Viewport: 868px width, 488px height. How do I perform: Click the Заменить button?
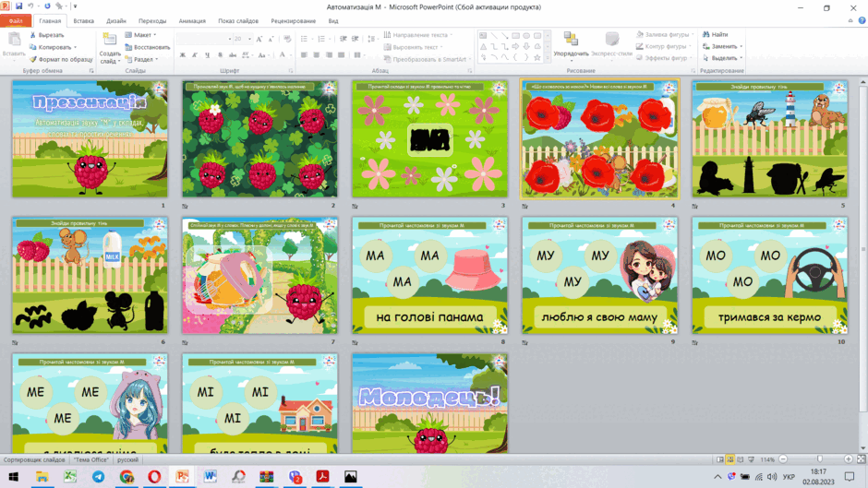tap(722, 46)
